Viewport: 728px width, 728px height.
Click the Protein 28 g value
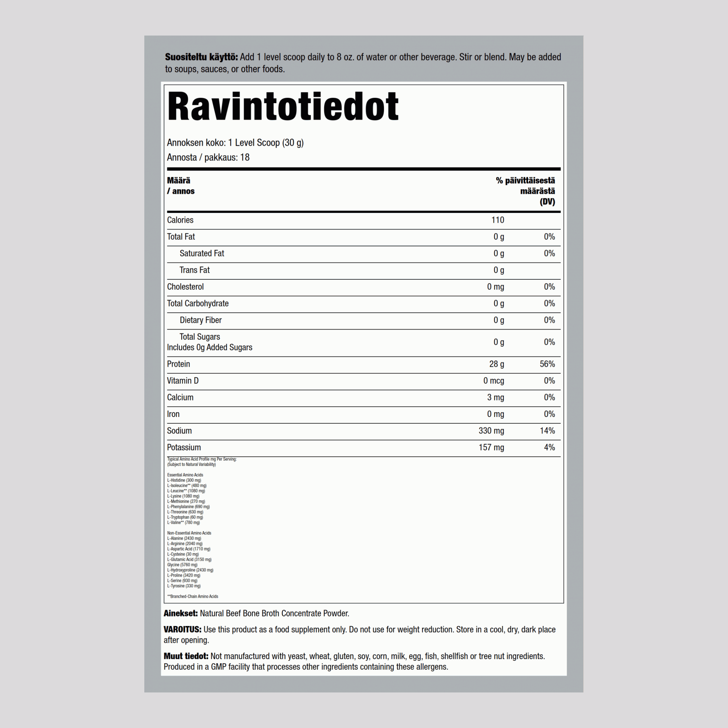[497, 364]
